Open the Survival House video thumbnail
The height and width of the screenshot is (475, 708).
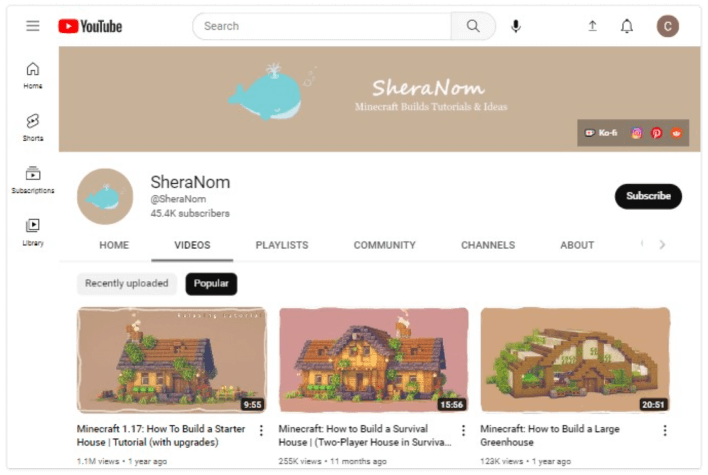click(373, 360)
